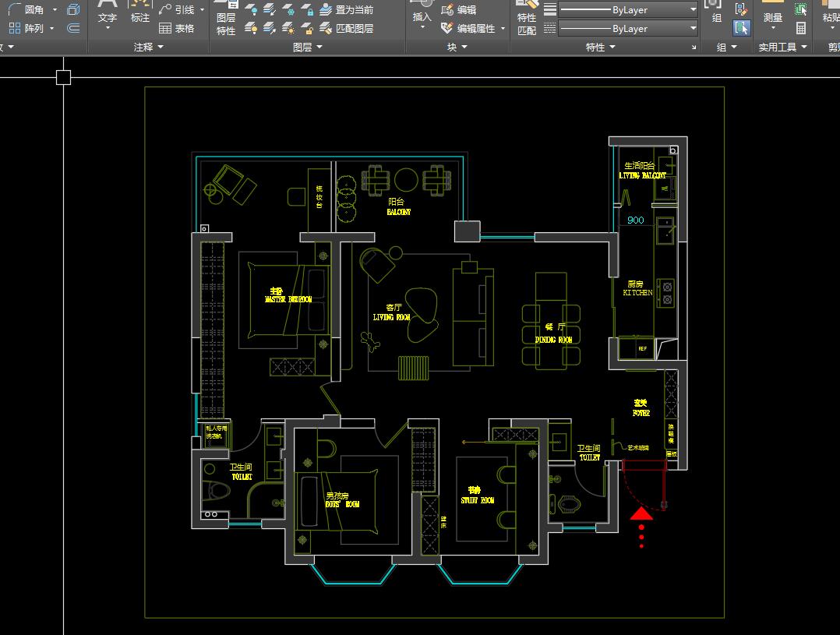Screen dimensions: 840x635
Task: Click 编辑属性 edit attributes
Action: pyautogui.click(x=468, y=28)
